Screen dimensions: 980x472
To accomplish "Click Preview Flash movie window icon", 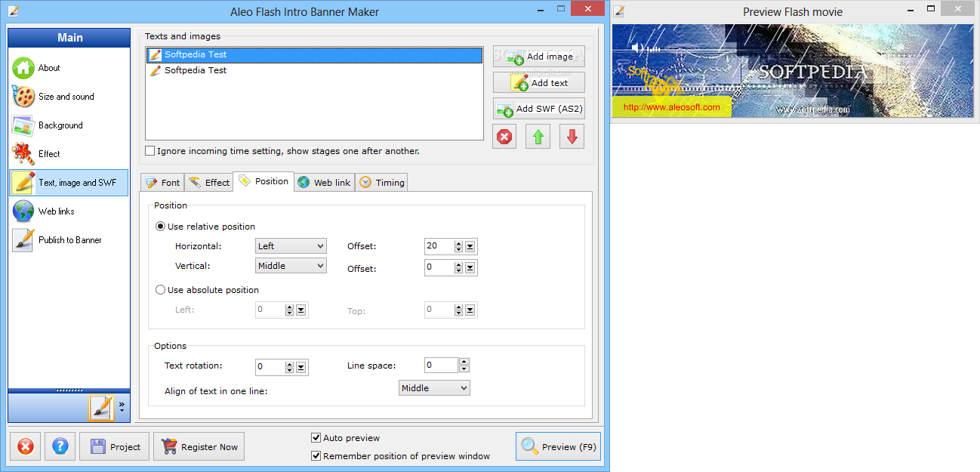I will 619,11.
